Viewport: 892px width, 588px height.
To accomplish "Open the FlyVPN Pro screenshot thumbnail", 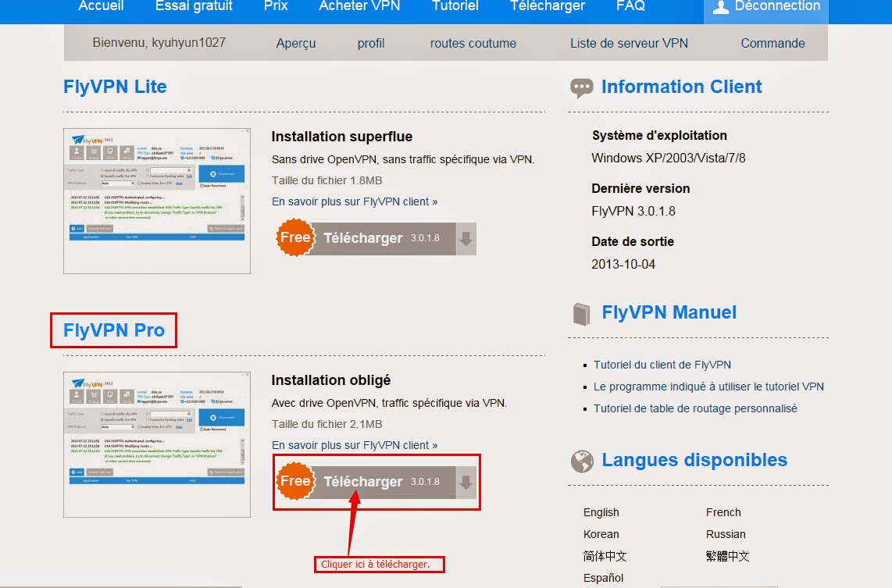I will (x=157, y=444).
